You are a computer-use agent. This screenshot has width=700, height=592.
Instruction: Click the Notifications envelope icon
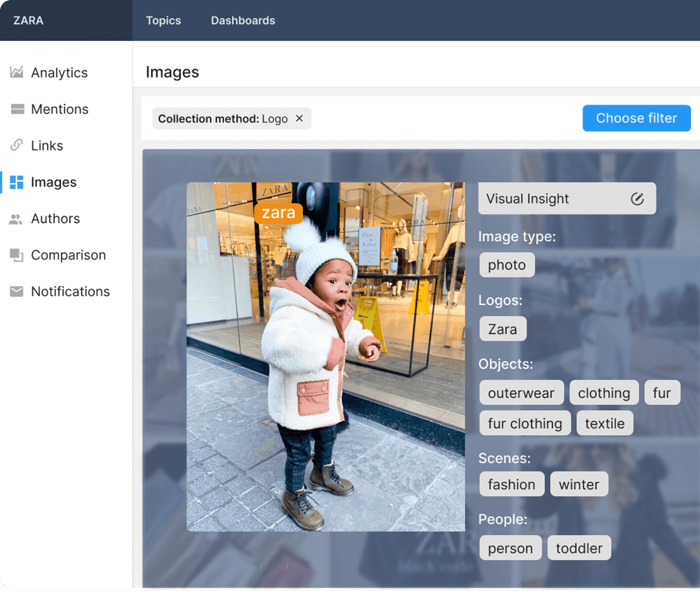click(x=16, y=292)
